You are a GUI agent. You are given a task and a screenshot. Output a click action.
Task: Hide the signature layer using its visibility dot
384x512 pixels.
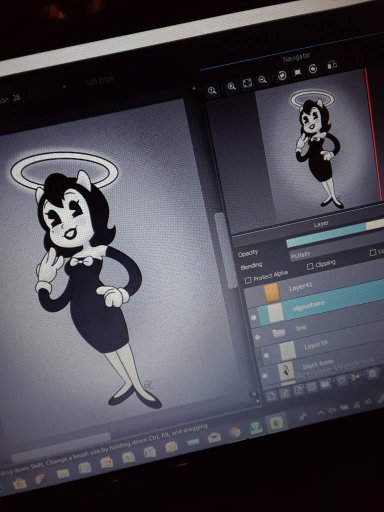(x=253, y=318)
